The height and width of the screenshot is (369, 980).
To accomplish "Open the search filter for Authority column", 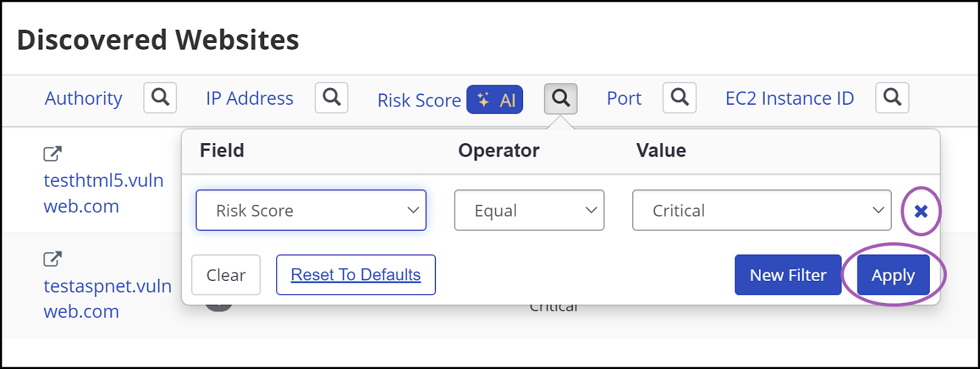I will point(159,98).
